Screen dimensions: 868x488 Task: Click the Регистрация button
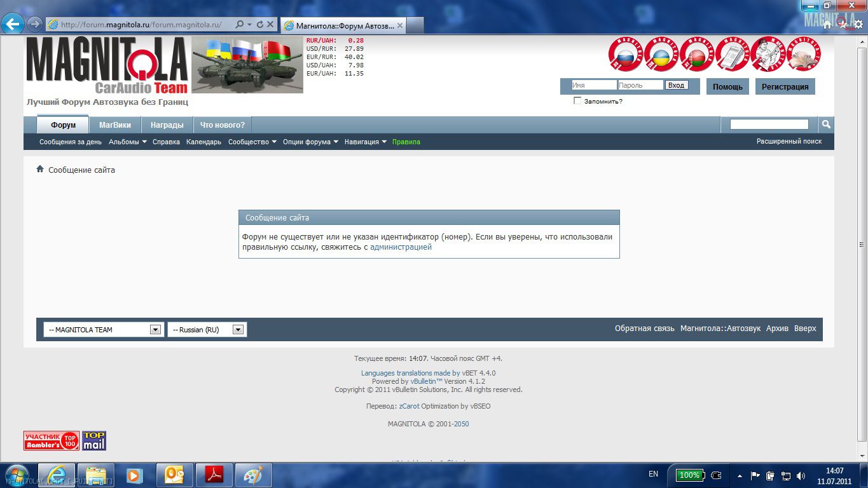click(x=785, y=87)
